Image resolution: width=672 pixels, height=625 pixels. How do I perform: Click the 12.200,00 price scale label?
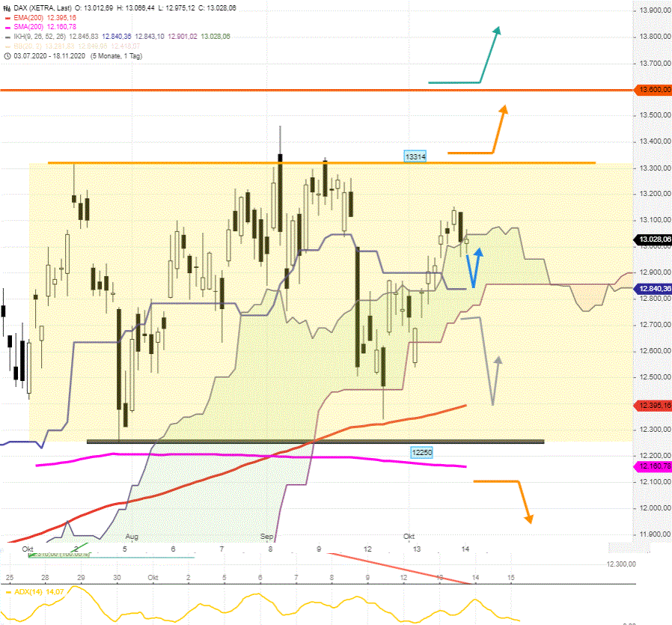click(655, 456)
